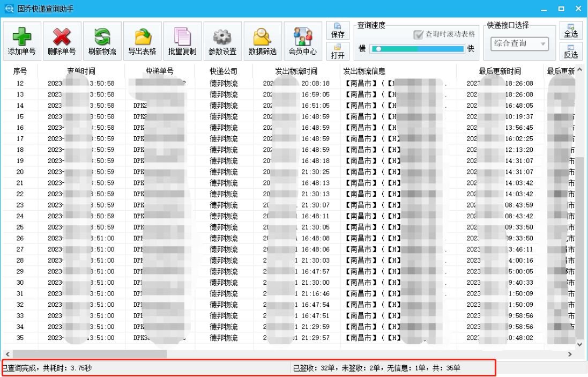The image size is (588, 377).
Task: Click the 数据筛选 data filter icon
Action: coord(263,40)
